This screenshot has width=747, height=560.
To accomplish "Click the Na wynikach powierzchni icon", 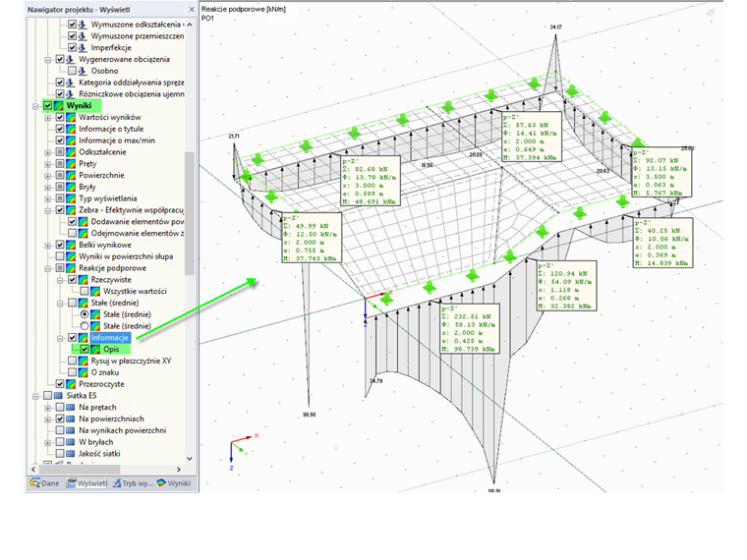I will click(x=71, y=430).
